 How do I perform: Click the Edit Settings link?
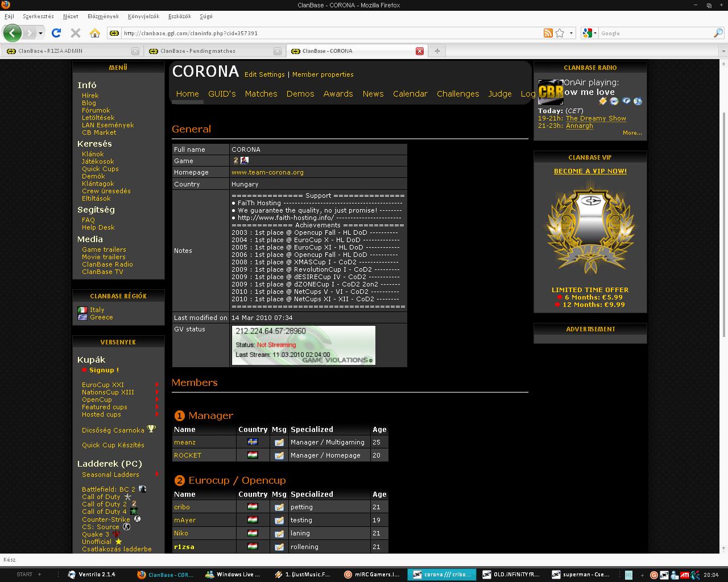point(264,74)
